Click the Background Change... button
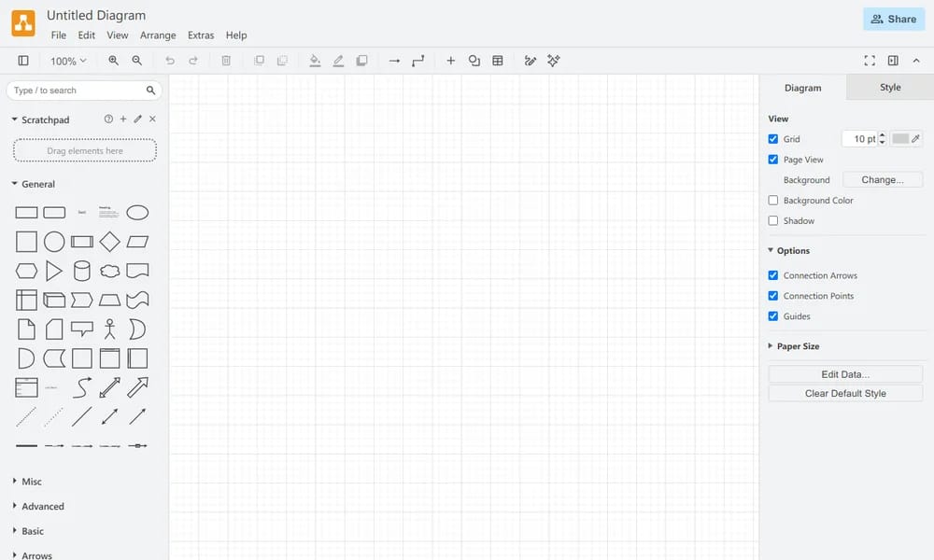Viewport: 934px width, 560px height. tap(883, 180)
